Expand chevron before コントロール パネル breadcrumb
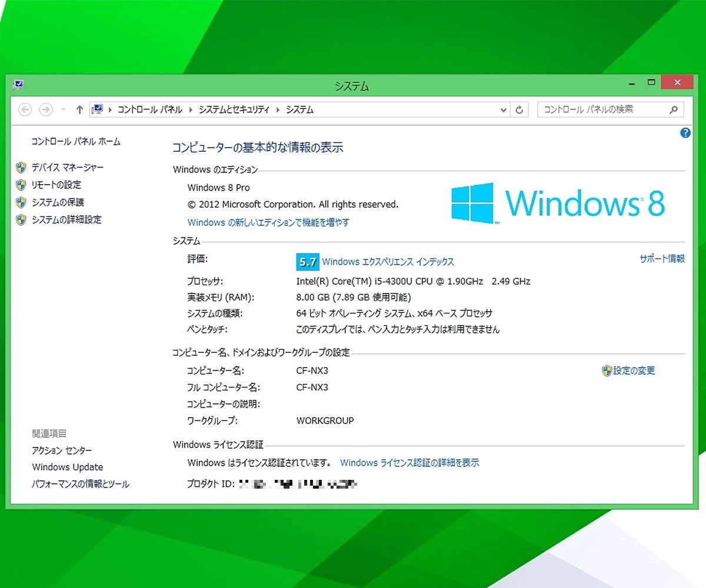The image size is (706, 588). point(110,110)
